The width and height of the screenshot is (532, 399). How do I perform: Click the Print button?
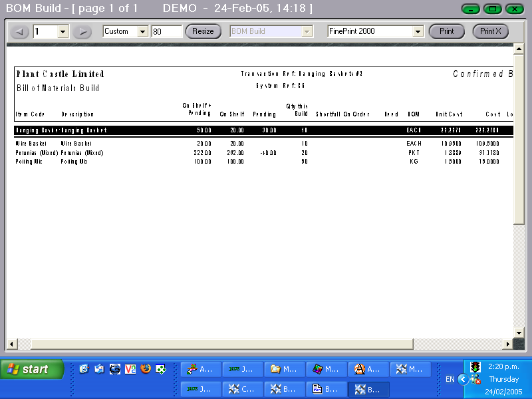[446, 31]
